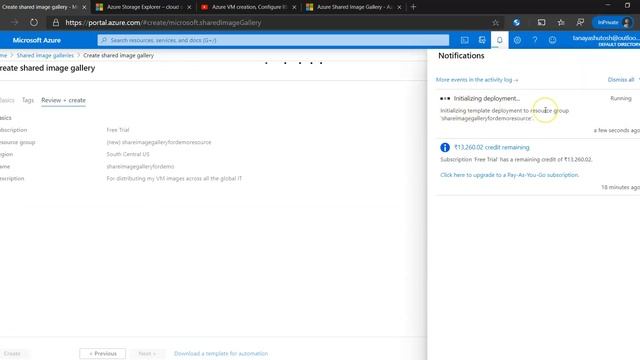Click the browser address bar URL
The height and width of the screenshot is (360, 640).
163,23
